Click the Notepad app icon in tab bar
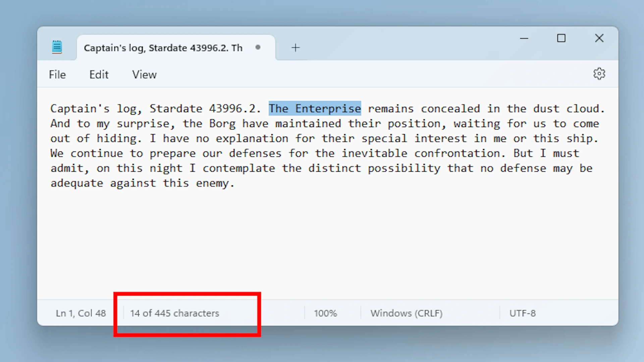 57,47
